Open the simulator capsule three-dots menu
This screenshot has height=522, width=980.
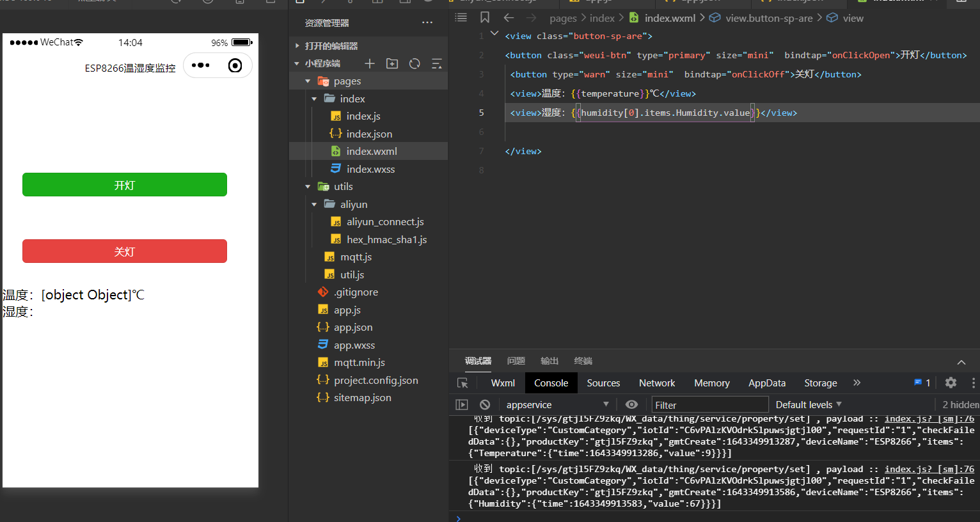pos(201,65)
